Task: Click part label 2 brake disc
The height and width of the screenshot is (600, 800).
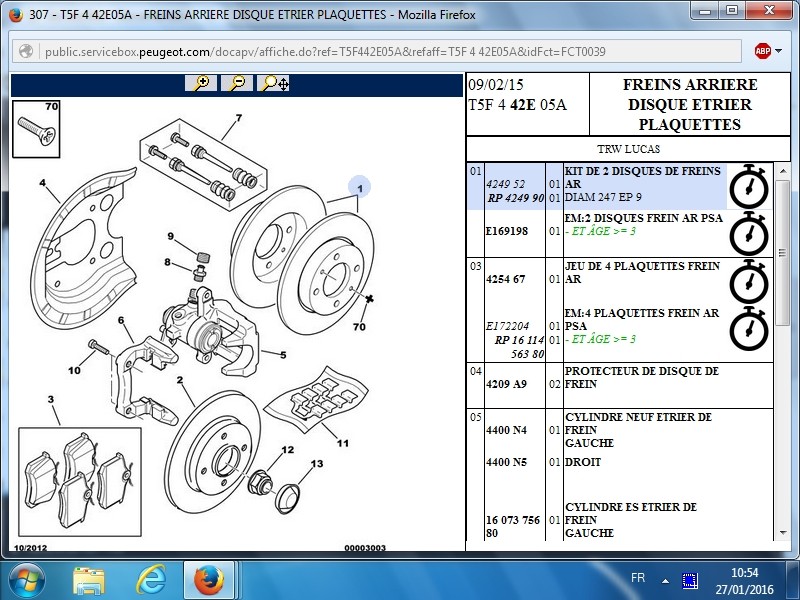Action: coord(180,380)
